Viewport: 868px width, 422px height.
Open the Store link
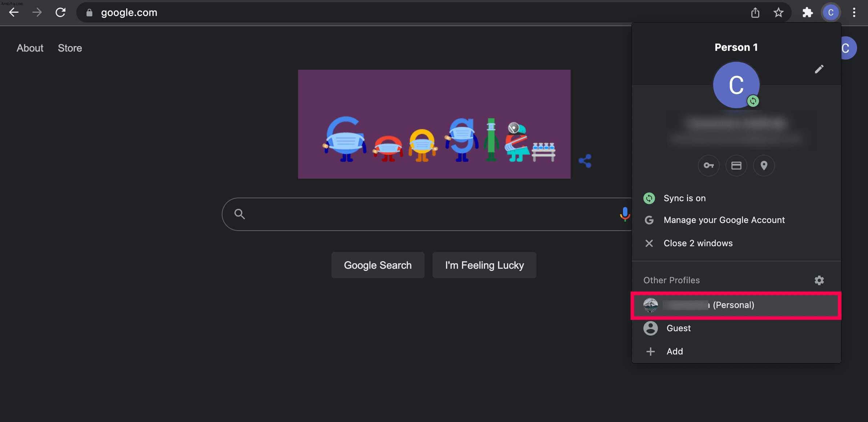(70, 48)
